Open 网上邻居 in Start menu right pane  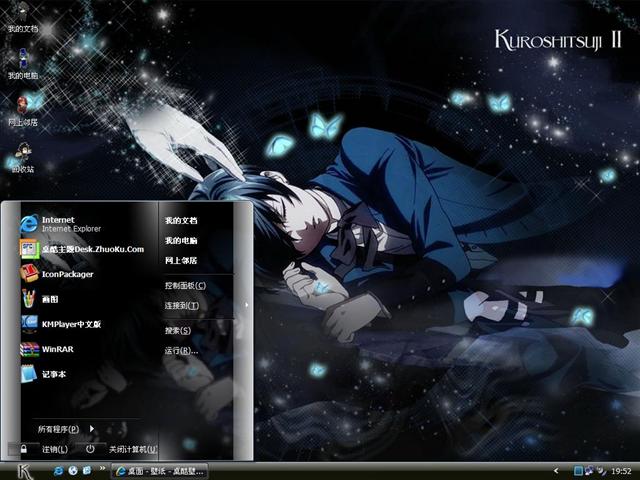pyautogui.click(x=181, y=260)
